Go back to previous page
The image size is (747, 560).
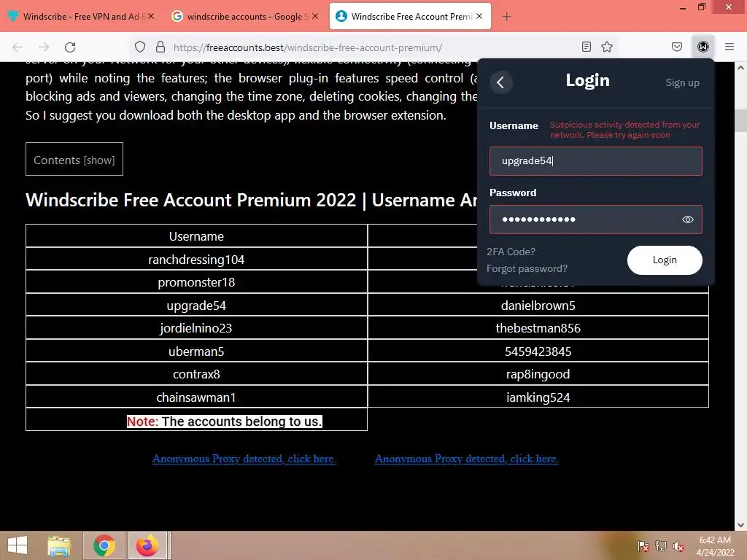coord(18,47)
